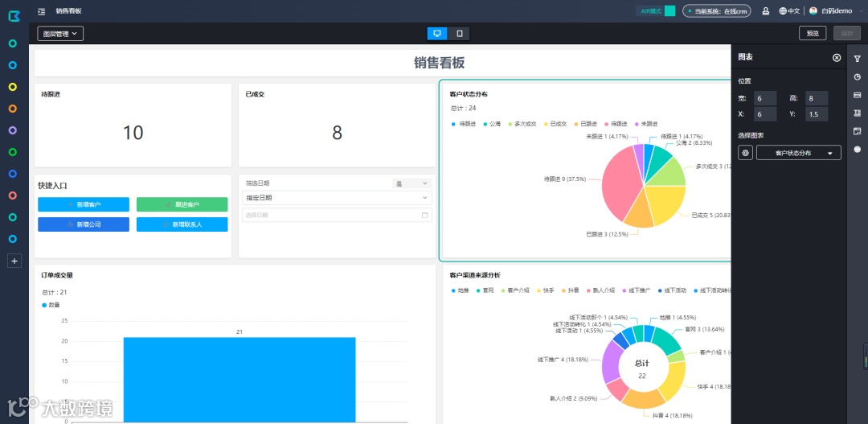Screen dimensions: 868x424
Task: Toggle 已成交 legend item
Action: click(x=555, y=124)
